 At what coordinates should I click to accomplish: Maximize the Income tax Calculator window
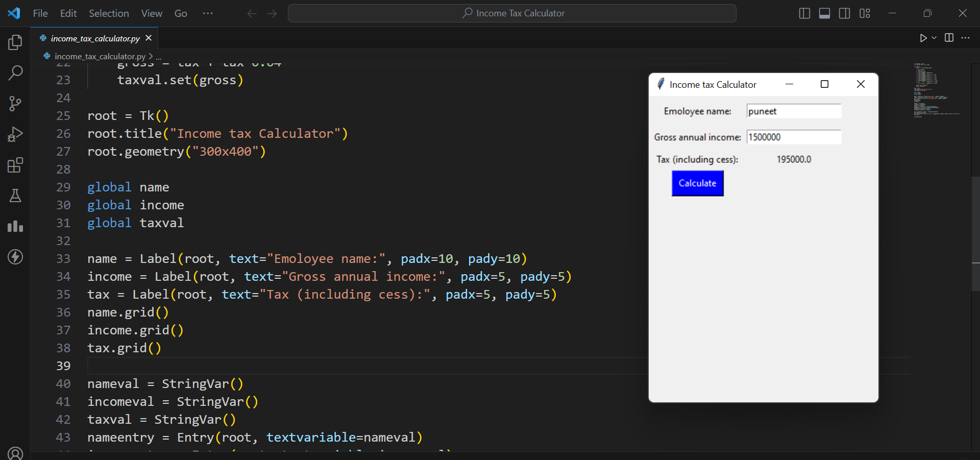pos(824,84)
